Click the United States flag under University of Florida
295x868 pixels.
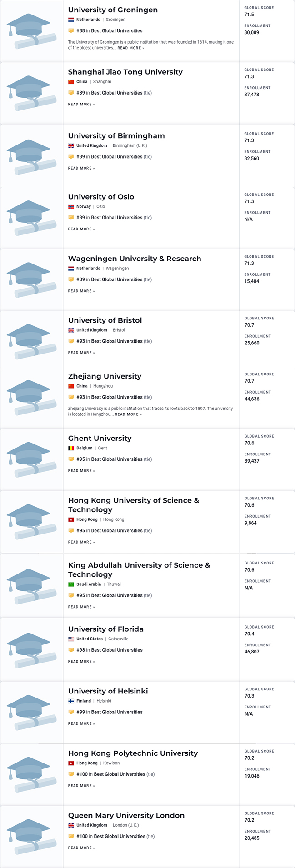[71, 639]
